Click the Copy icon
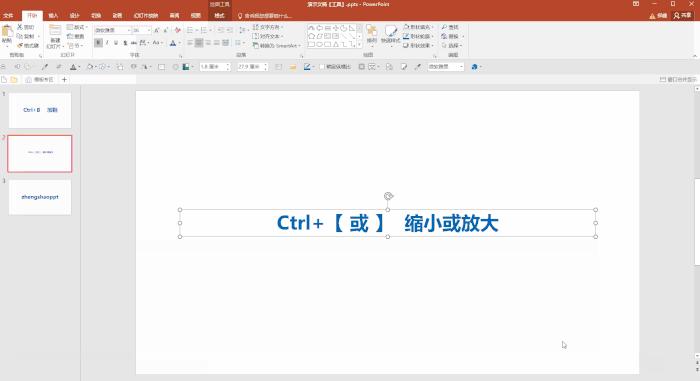This screenshot has width=700, height=381. 20,36
